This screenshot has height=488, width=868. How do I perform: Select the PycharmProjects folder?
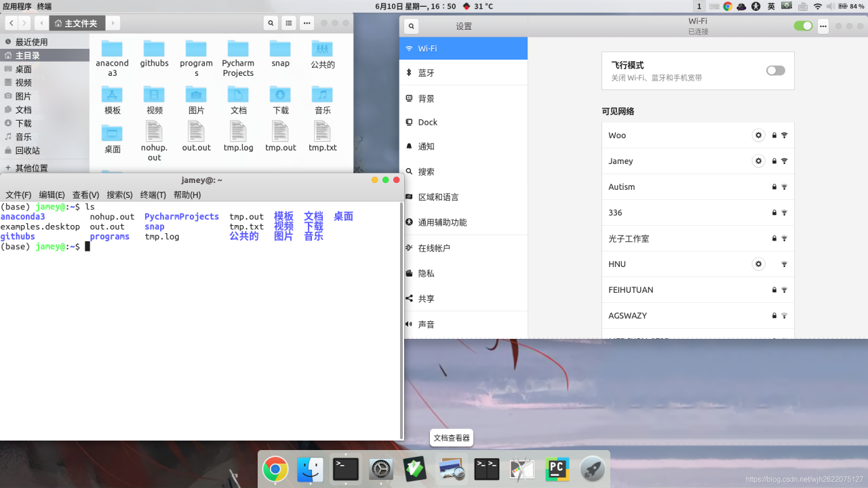238,58
